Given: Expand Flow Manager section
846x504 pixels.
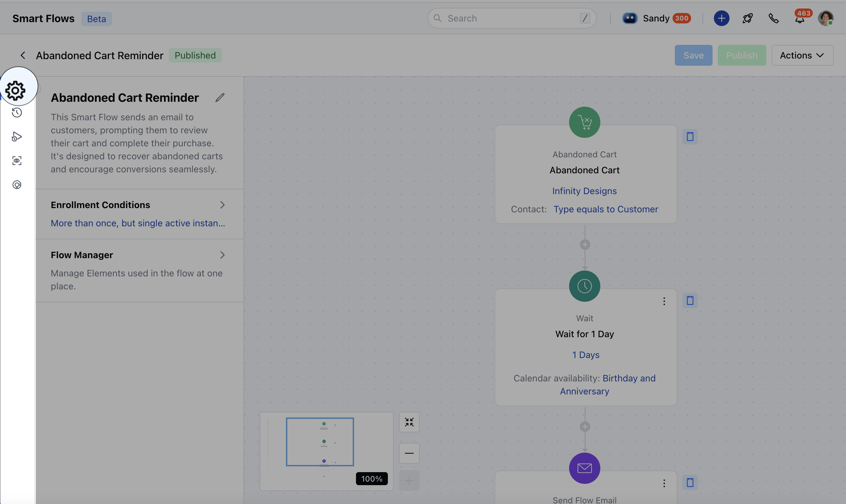Looking at the screenshot, I should (222, 255).
